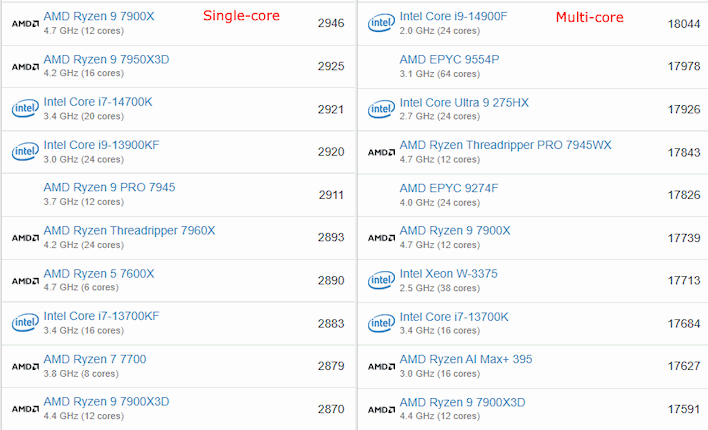Click AMD logo beside Ryzen 7 7700
The width and height of the screenshot is (708, 430).
25,366
